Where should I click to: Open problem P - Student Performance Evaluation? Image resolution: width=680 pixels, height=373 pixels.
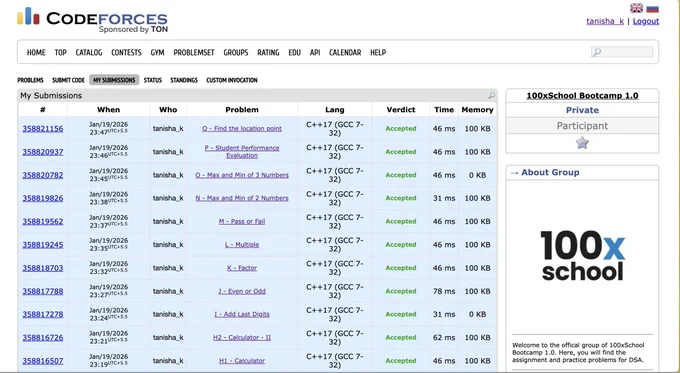(242, 152)
